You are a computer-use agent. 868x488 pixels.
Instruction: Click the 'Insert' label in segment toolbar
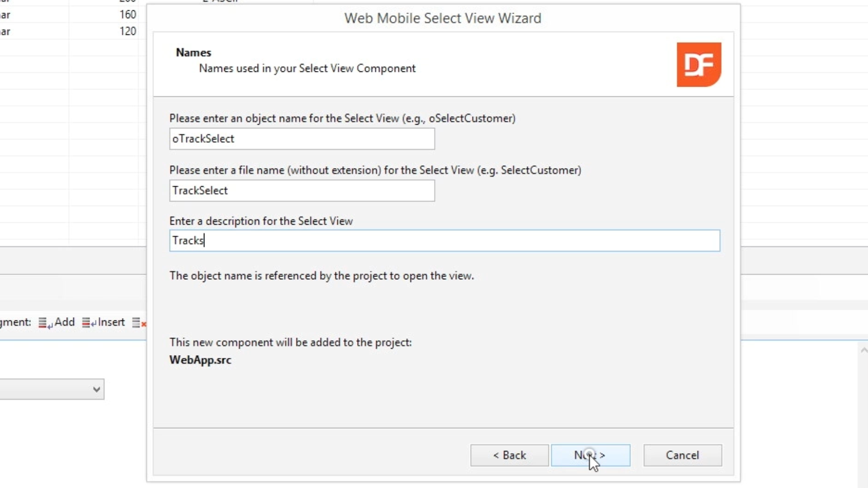[111, 322]
